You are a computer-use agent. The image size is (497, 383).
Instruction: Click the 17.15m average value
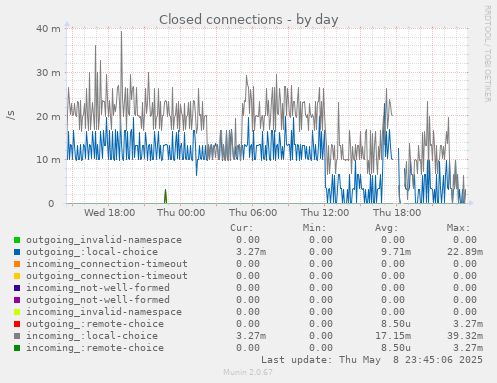(393, 336)
